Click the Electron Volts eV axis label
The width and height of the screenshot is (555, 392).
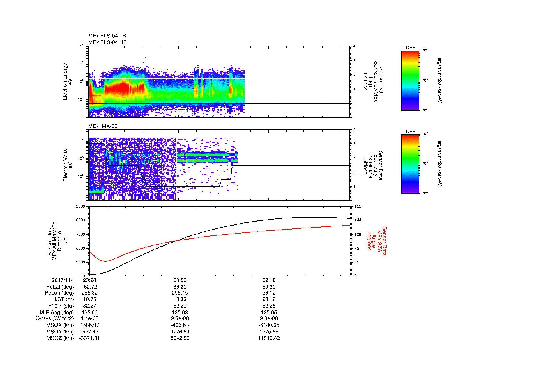[x=68, y=165]
